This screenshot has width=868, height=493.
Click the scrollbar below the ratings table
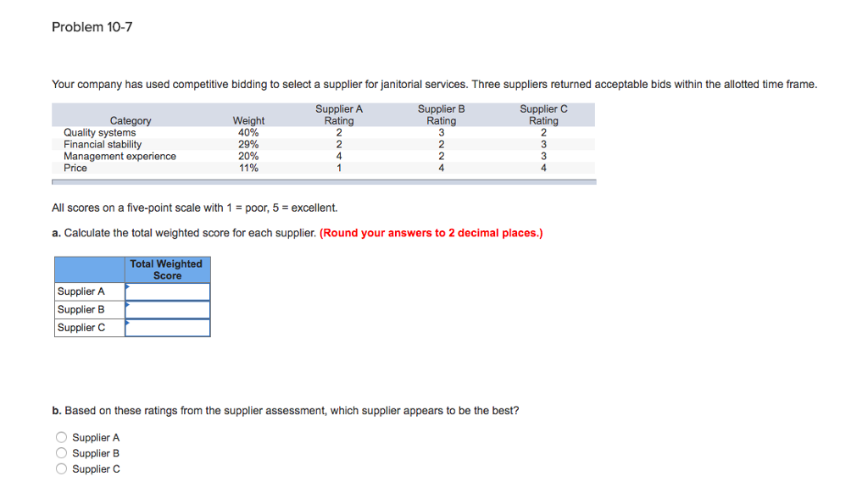tap(324, 181)
